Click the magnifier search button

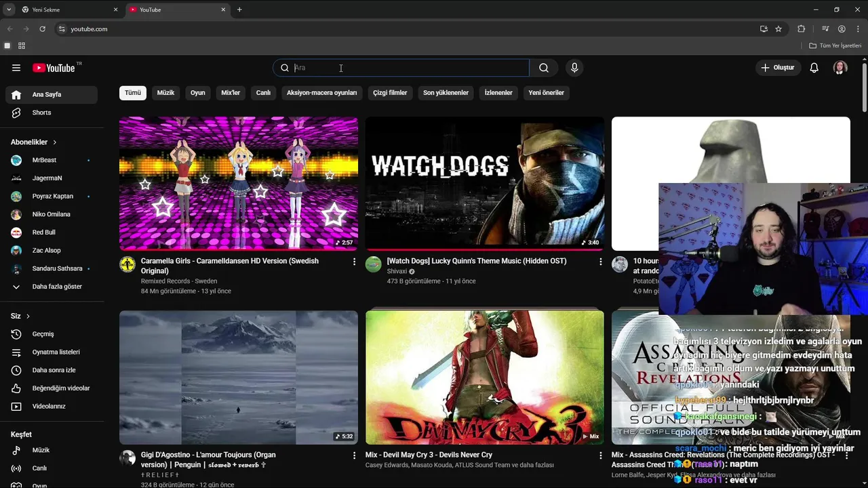(544, 68)
